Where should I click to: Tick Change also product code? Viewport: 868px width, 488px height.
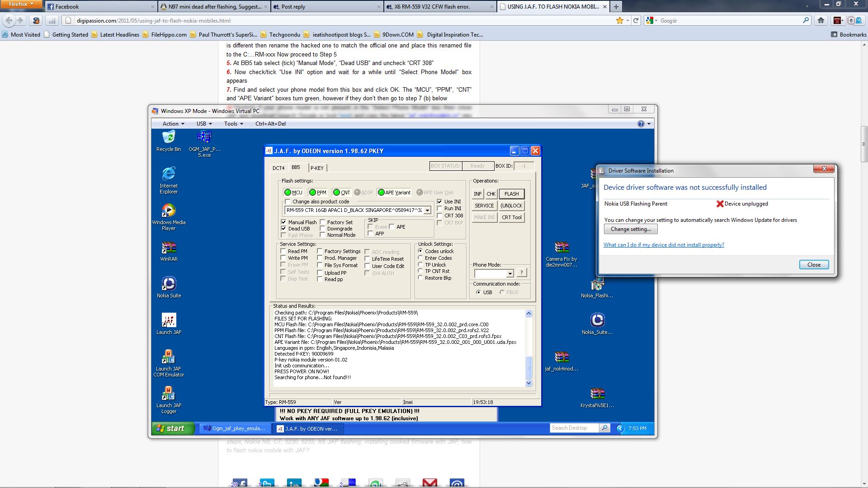pos(288,202)
